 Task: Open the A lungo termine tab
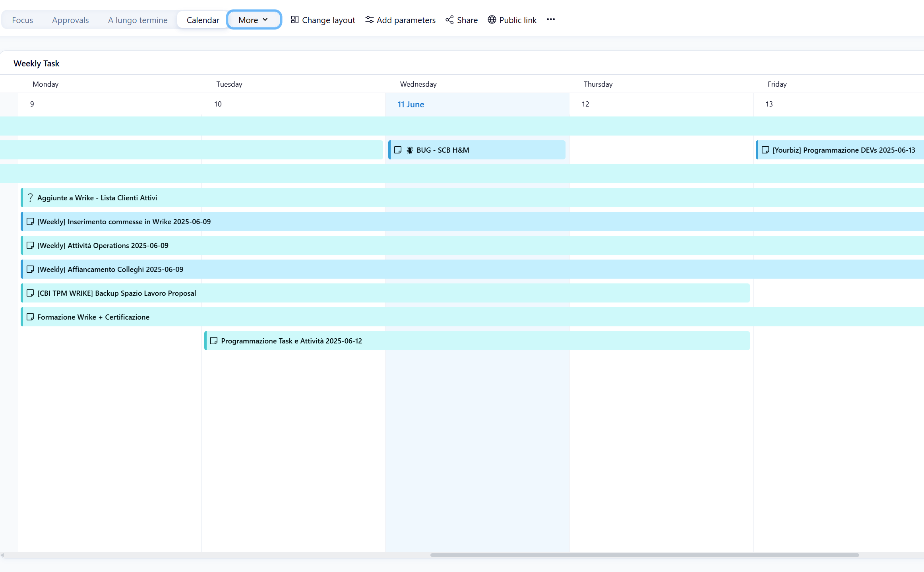[x=138, y=20]
